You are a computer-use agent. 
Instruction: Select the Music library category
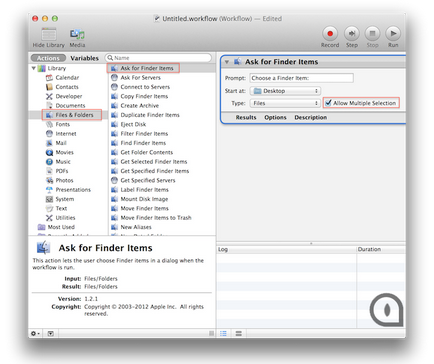pos(63,162)
